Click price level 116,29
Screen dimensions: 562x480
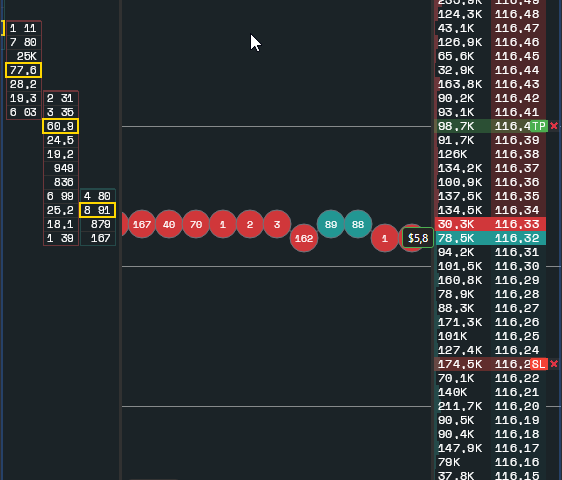517,280
